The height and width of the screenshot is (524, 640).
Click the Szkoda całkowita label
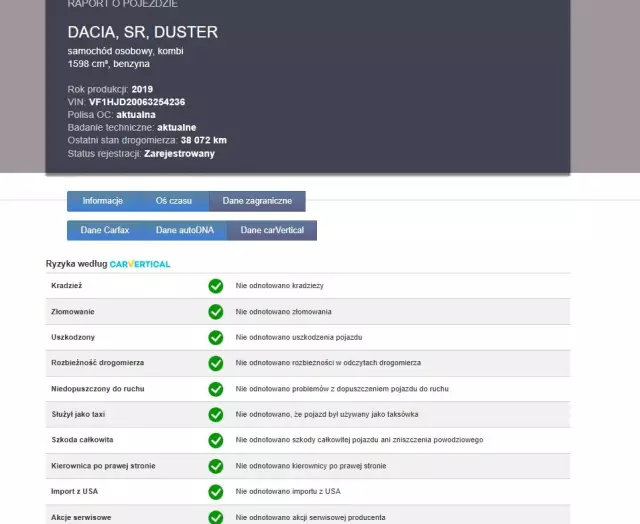tap(82, 440)
